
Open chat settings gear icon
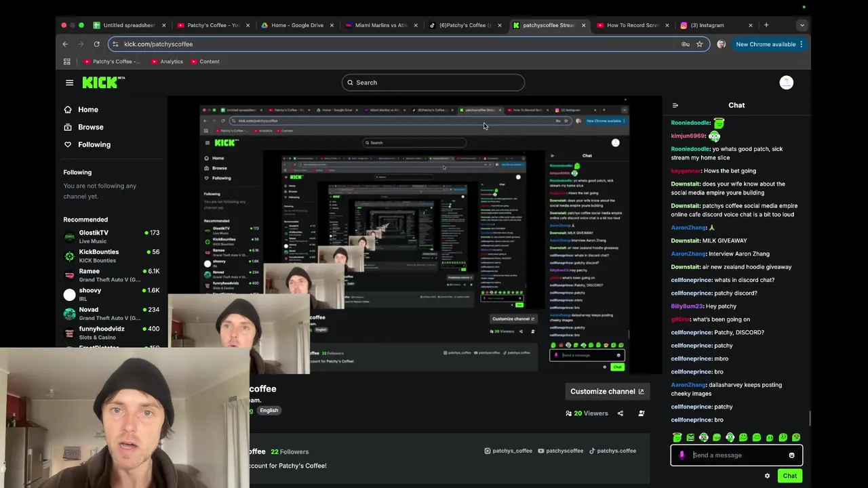coord(767,476)
